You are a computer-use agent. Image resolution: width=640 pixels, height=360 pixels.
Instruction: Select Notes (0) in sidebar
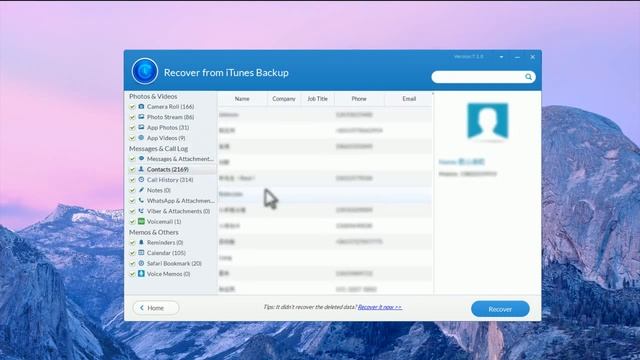(159, 190)
